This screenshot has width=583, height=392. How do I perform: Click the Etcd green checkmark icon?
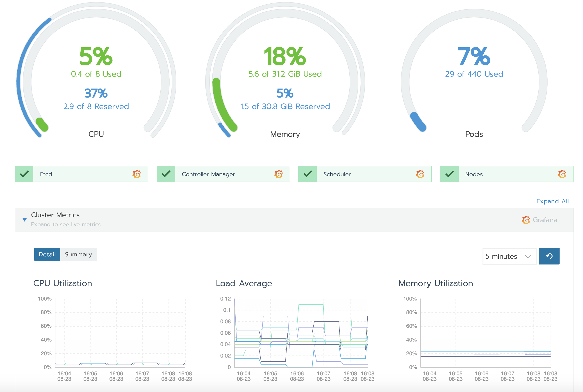coord(24,174)
